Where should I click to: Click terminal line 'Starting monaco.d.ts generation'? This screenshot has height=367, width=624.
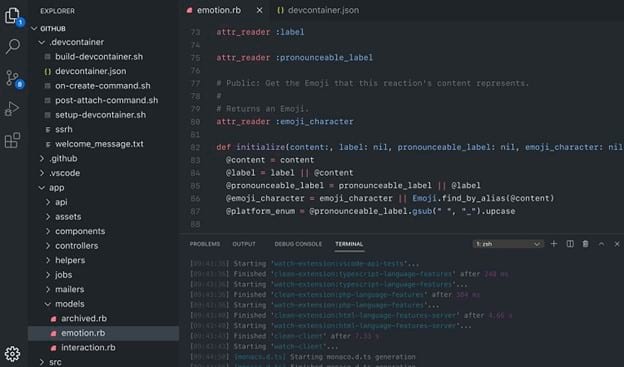point(353,357)
